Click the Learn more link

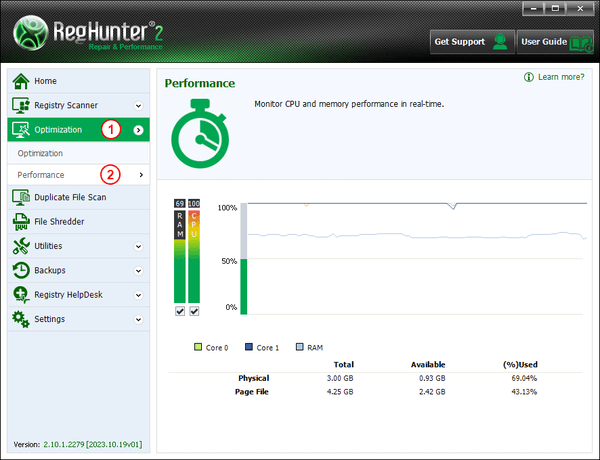(x=560, y=77)
